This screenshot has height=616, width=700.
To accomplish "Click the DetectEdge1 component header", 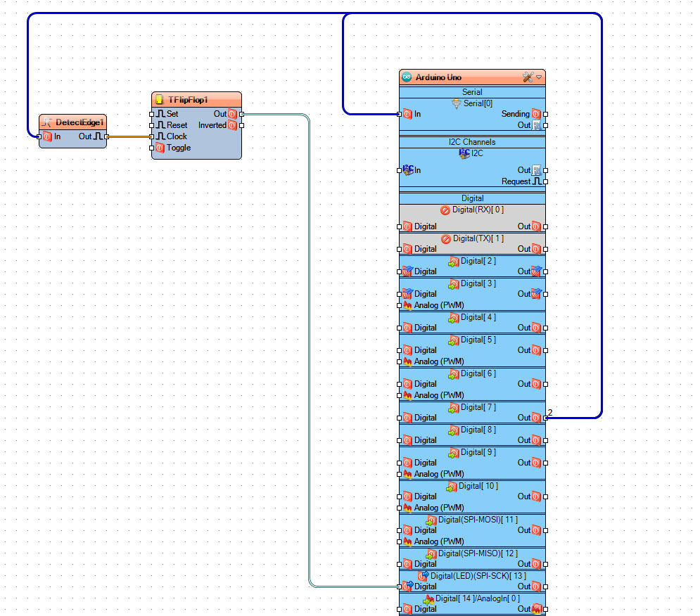I will (x=72, y=122).
